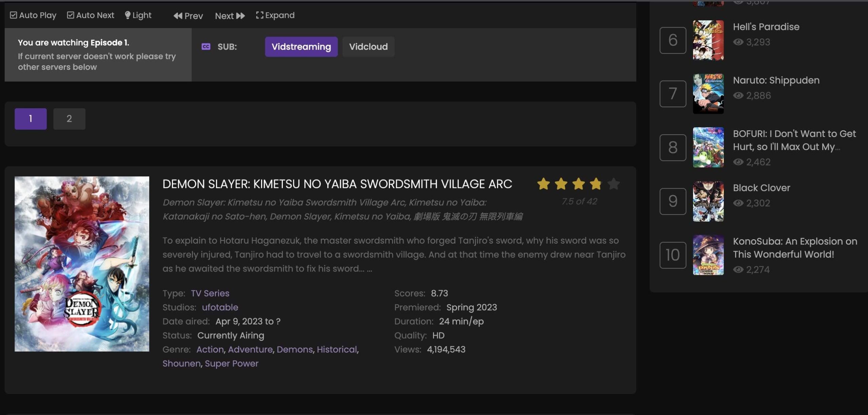Toggle the Auto Play checkbox

click(14, 15)
